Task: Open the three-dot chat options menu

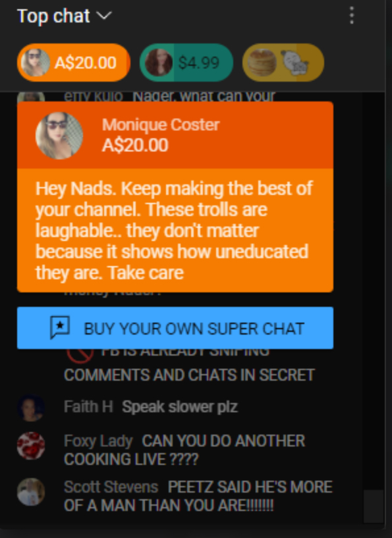Action: point(352,16)
